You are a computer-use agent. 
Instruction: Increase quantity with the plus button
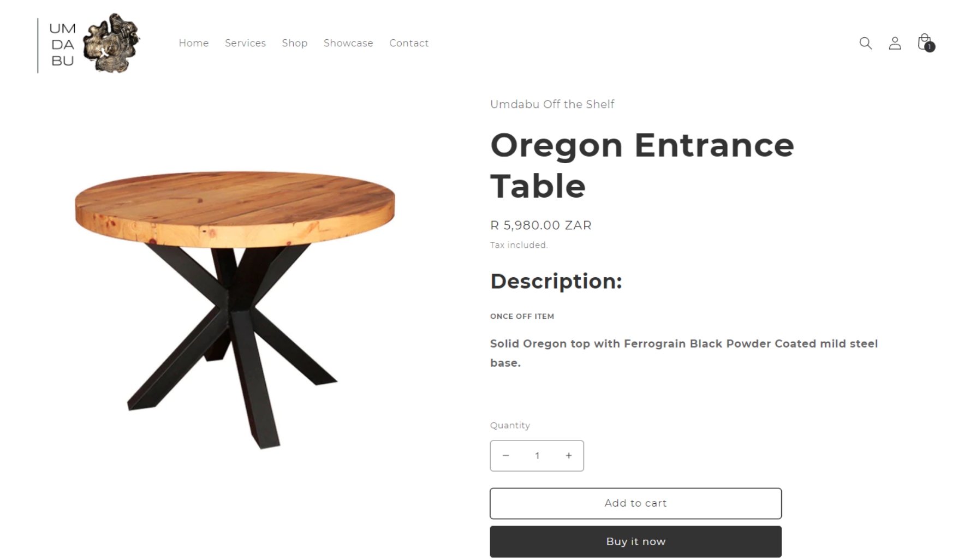click(x=569, y=456)
